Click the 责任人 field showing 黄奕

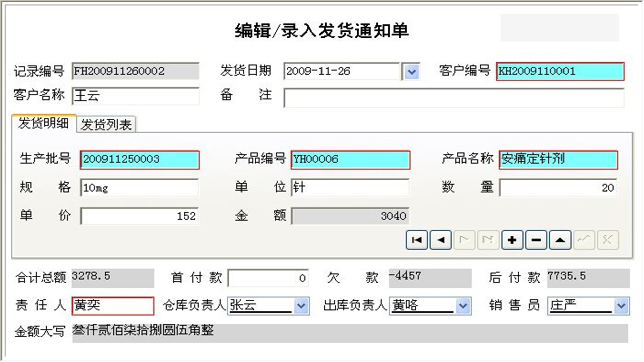(113, 305)
